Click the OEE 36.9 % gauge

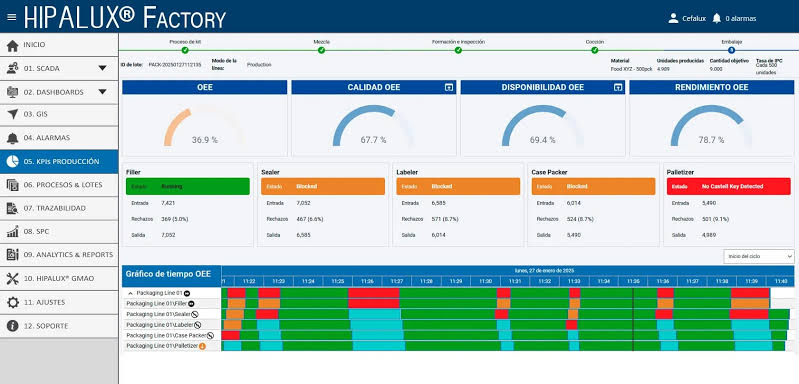point(204,126)
